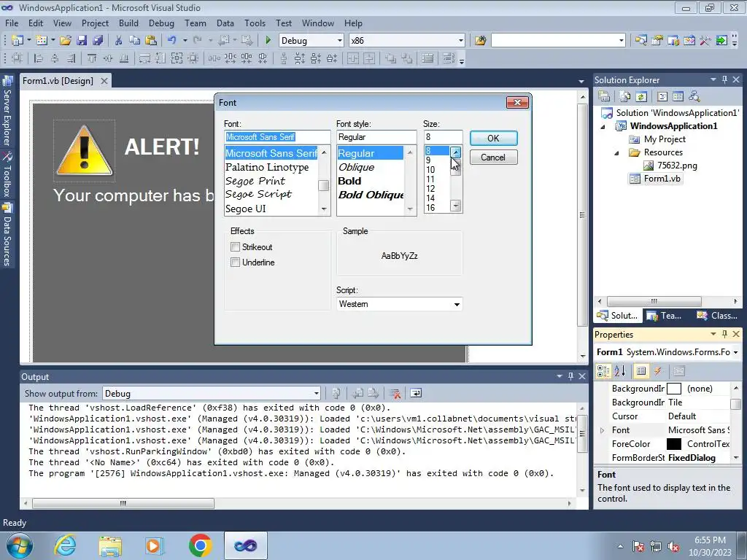Viewport: 747px width, 560px height.
Task: Switch to the Team Explorer tab
Action: click(x=665, y=315)
